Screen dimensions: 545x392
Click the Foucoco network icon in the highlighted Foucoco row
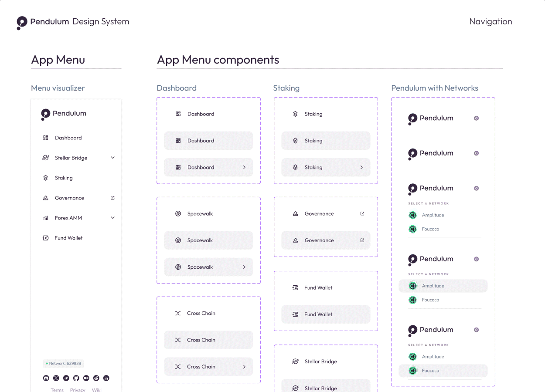click(x=412, y=371)
